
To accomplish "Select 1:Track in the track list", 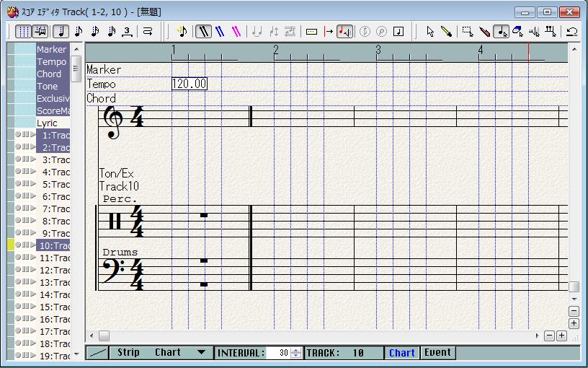I will 53,135.
